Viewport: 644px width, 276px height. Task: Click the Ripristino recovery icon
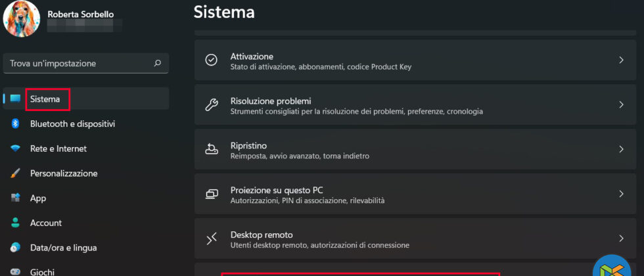coord(212,150)
